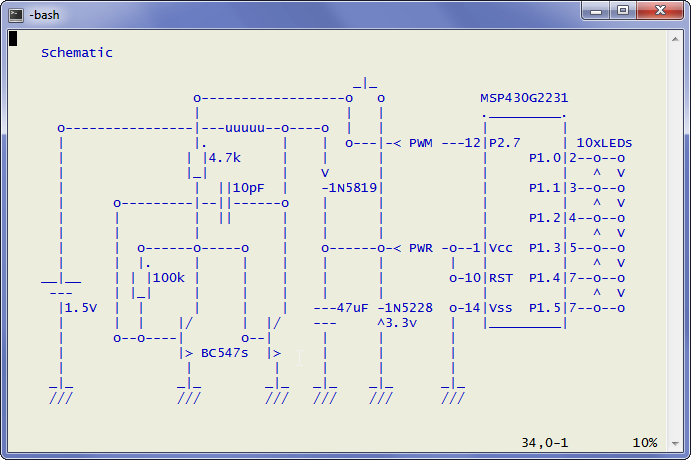Click the '-bash' window title text
Image resolution: width=691 pixels, height=460 pixels.
tap(44, 15)
